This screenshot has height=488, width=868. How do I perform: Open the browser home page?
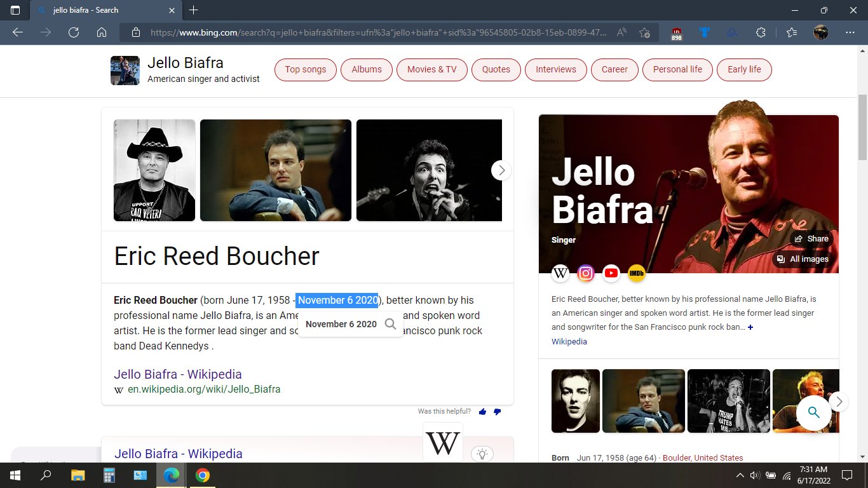[x=102, y=32]
